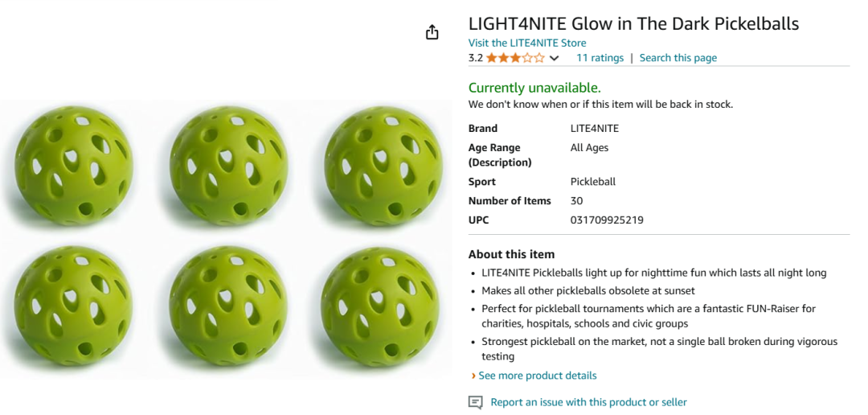Visit the LITE4NITE Store link

(527, 43)
